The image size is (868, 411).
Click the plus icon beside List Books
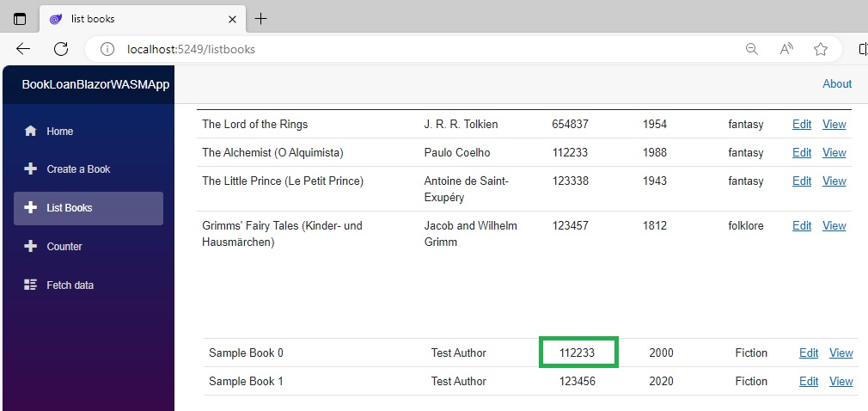30,208
